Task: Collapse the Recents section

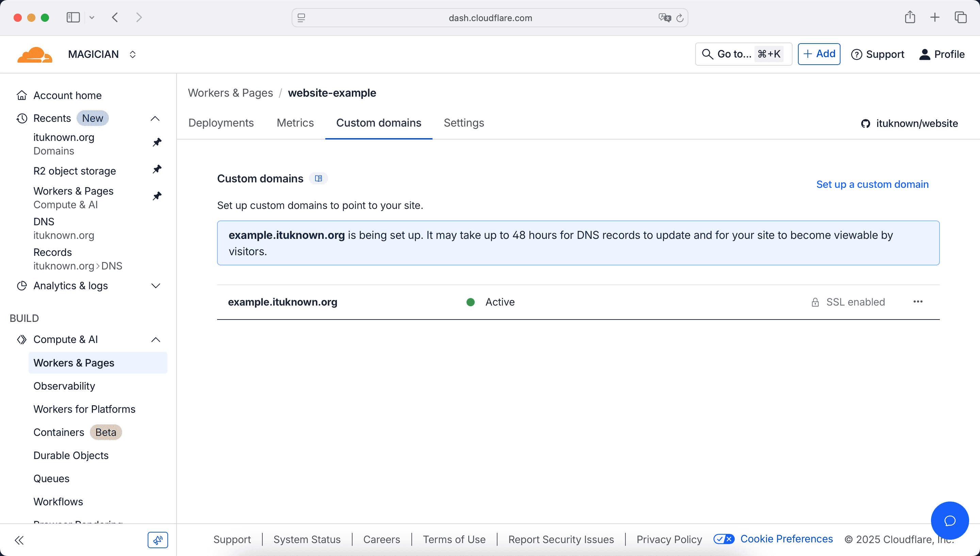Action: [155, 118]
